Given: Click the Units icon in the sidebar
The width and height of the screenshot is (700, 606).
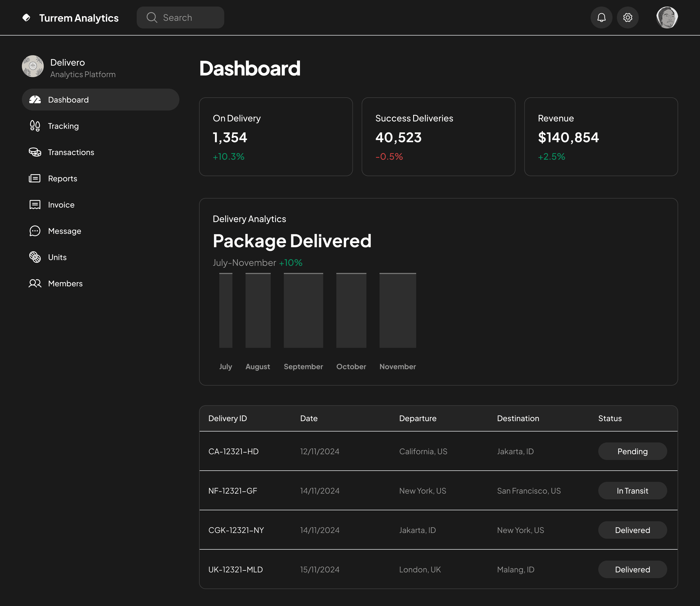Looking at the screenshot, I should click(35, 257).
